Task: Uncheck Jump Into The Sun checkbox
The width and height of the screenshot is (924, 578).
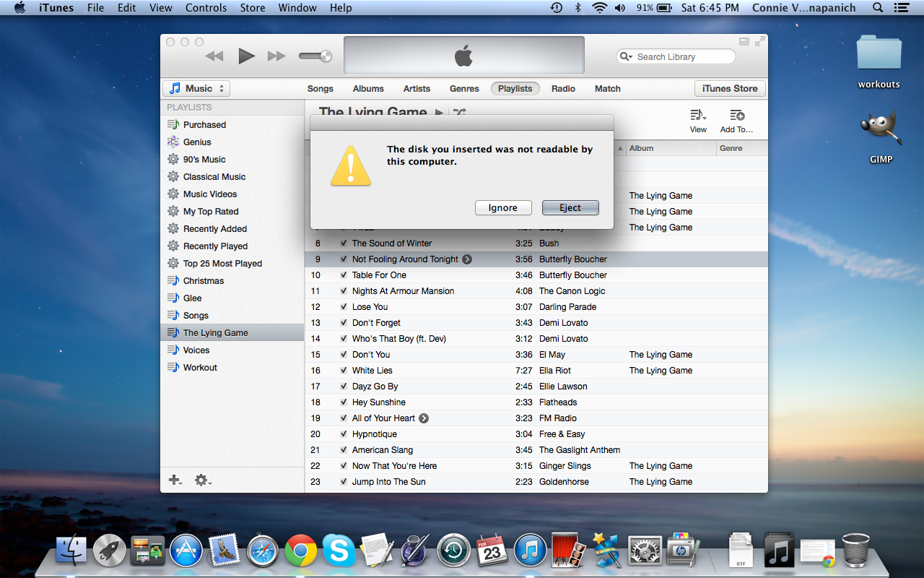Action: pyautogui.click(x=344, y=482)
